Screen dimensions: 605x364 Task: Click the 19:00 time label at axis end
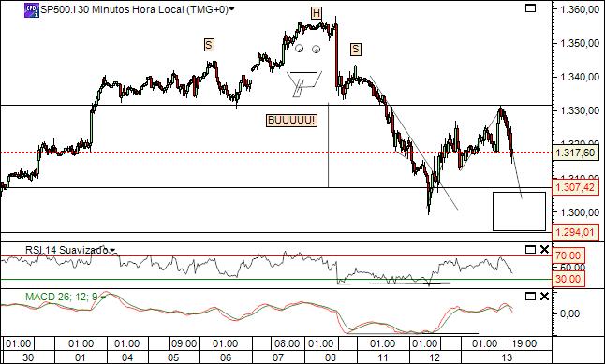(524, 343)
